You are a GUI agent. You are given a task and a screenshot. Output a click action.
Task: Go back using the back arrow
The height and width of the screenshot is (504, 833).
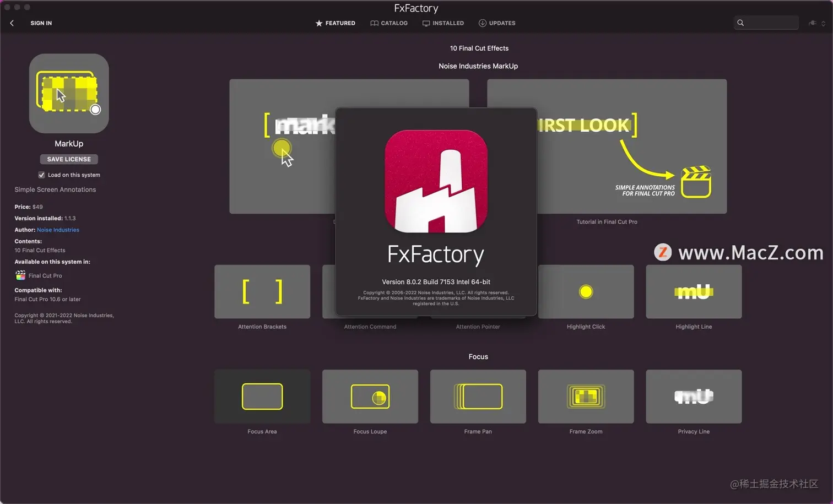12,23
